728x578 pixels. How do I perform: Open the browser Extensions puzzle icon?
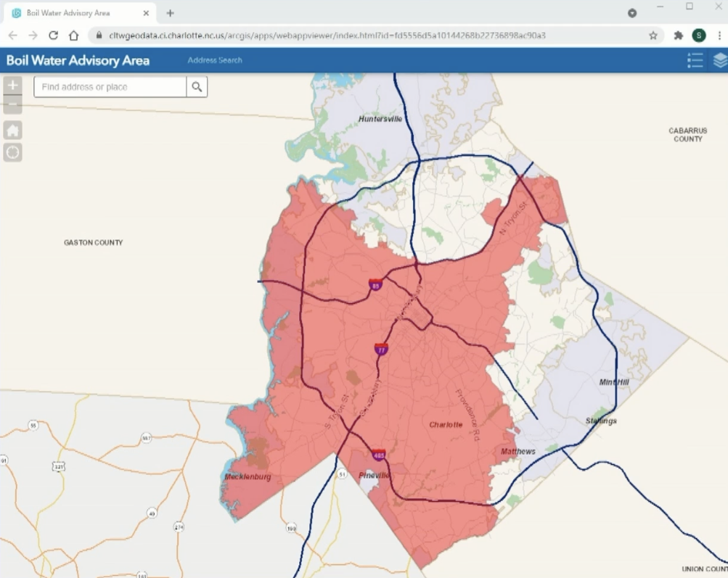click(679, 36)
